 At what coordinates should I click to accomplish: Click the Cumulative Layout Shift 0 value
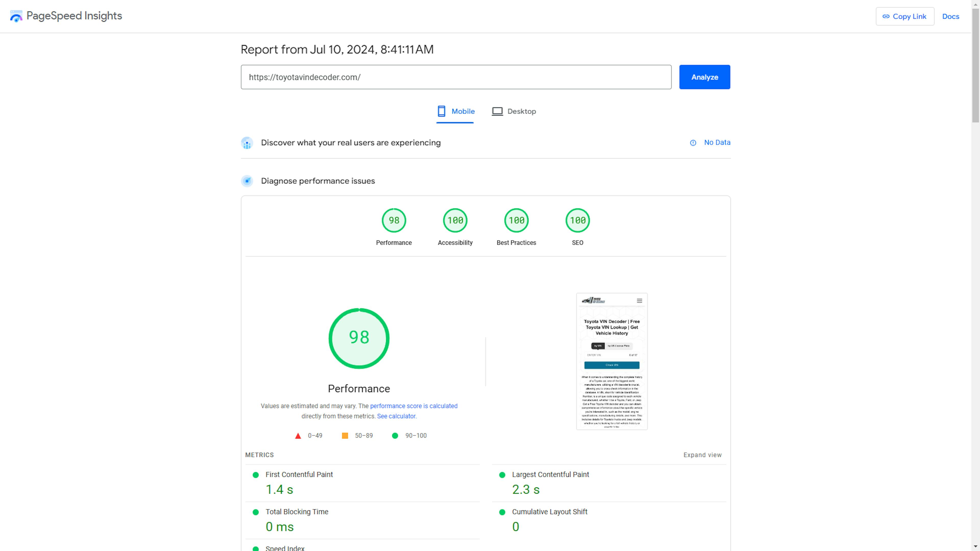pos(516,527)
